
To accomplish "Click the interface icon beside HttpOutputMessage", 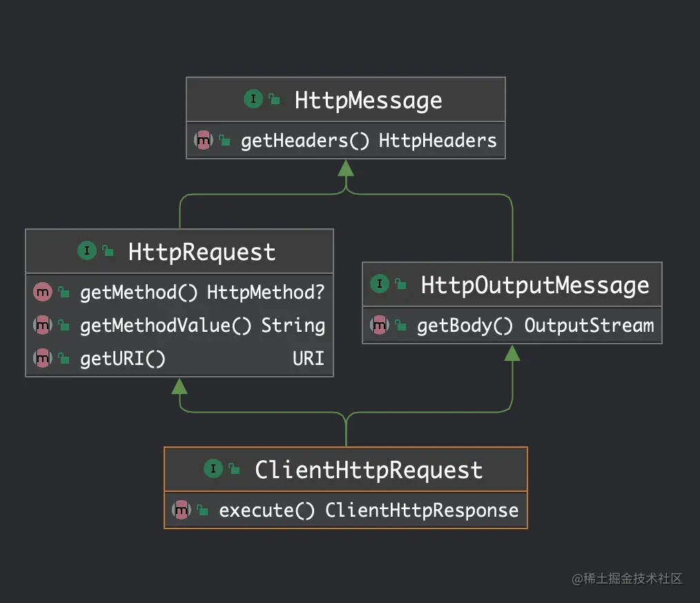I will tap(380, 284).
